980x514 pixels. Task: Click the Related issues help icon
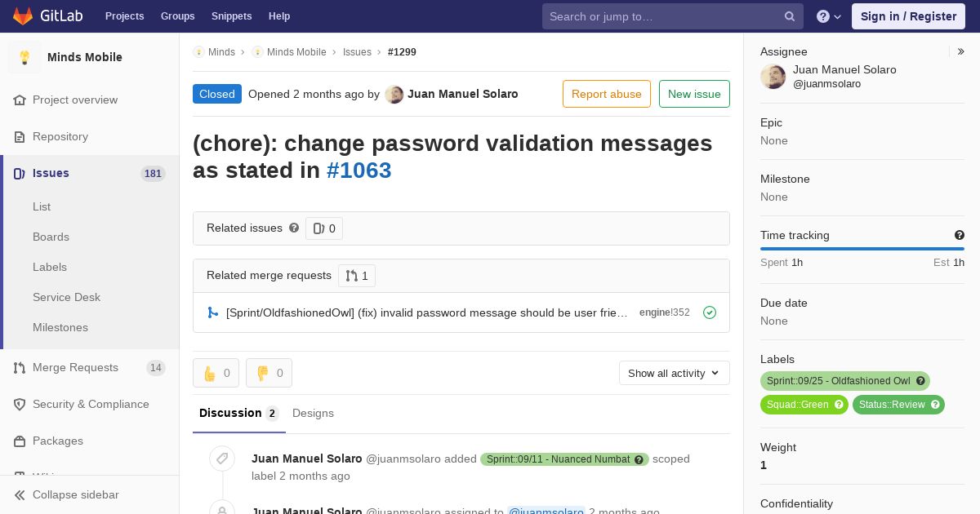click(294, 228)
